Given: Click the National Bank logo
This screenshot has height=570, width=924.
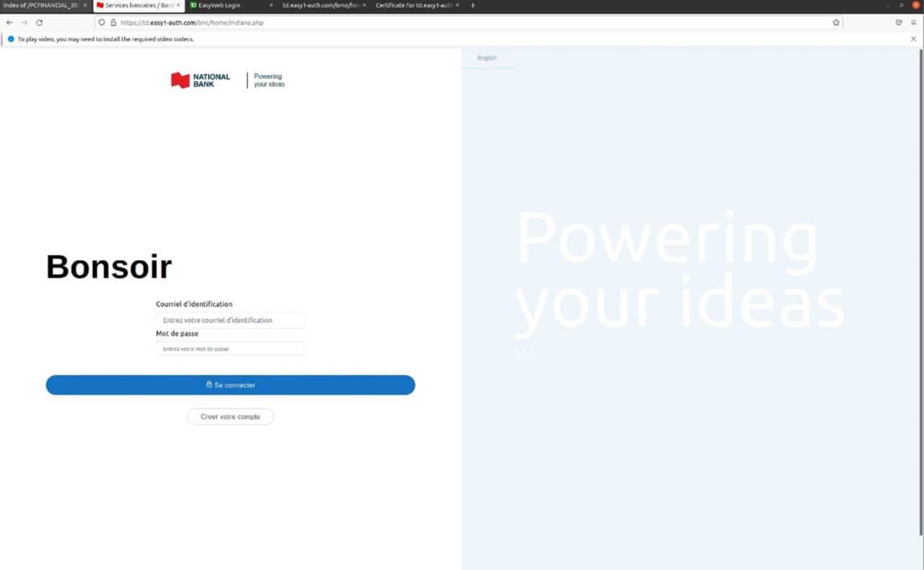Looking at the screenshot, I should (x=201, y=80).
